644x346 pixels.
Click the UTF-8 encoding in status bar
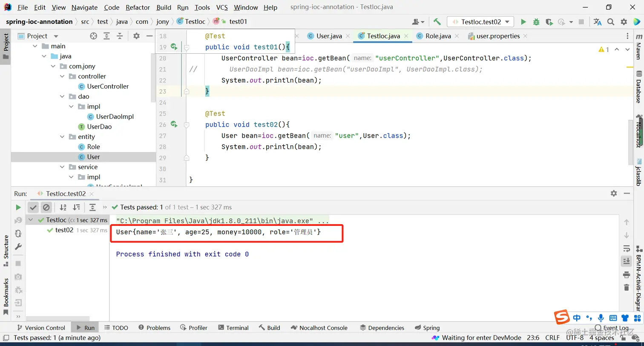[575, 338]
